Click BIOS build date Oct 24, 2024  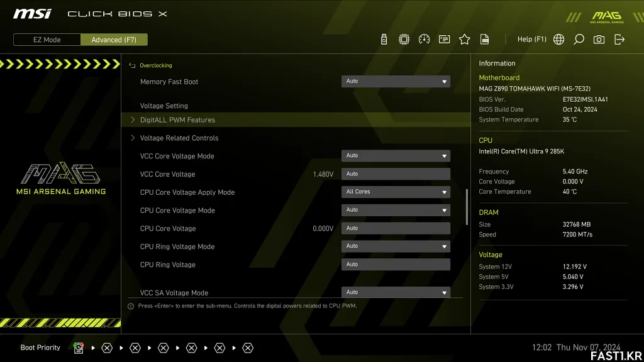pos(579,109)
